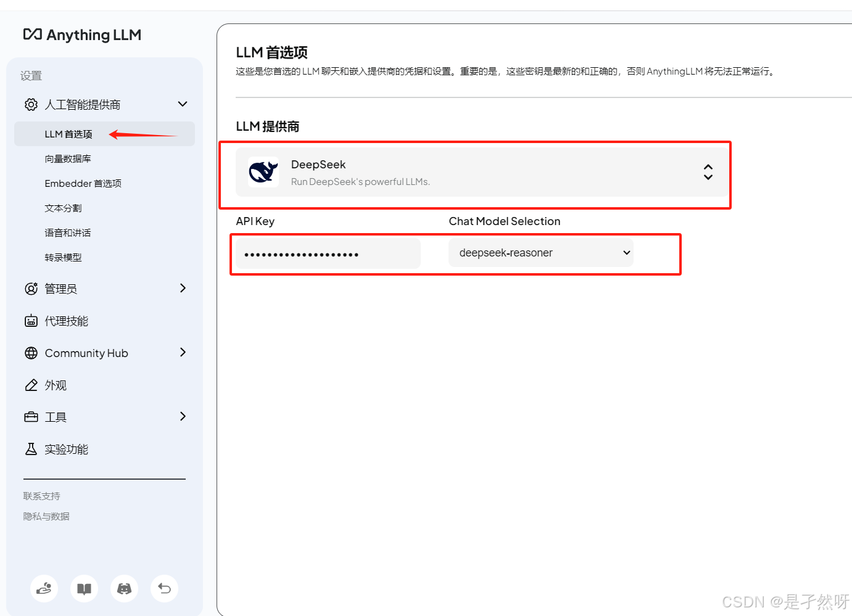852x616 pixels.
Task: Open documentation via the book icon
Action: point(84,588)
